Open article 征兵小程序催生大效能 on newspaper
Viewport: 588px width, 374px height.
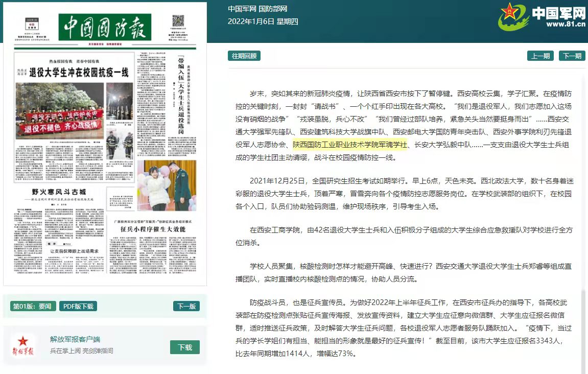153,229
